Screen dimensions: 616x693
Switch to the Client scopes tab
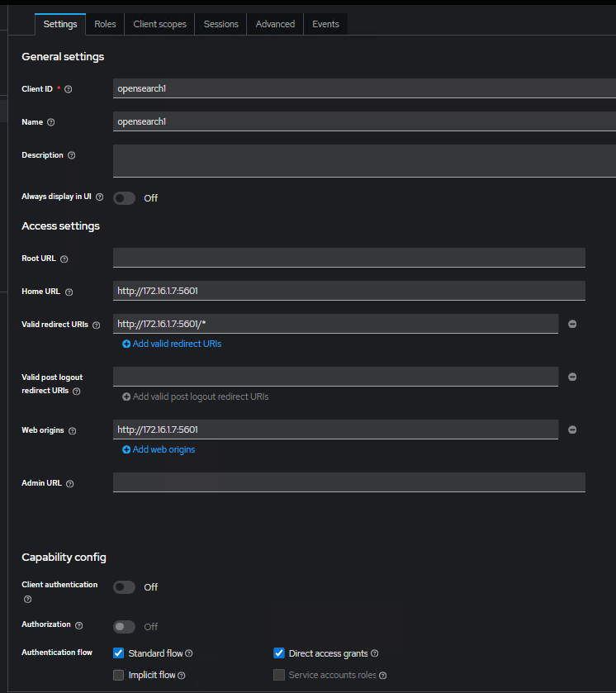(160, 24)
